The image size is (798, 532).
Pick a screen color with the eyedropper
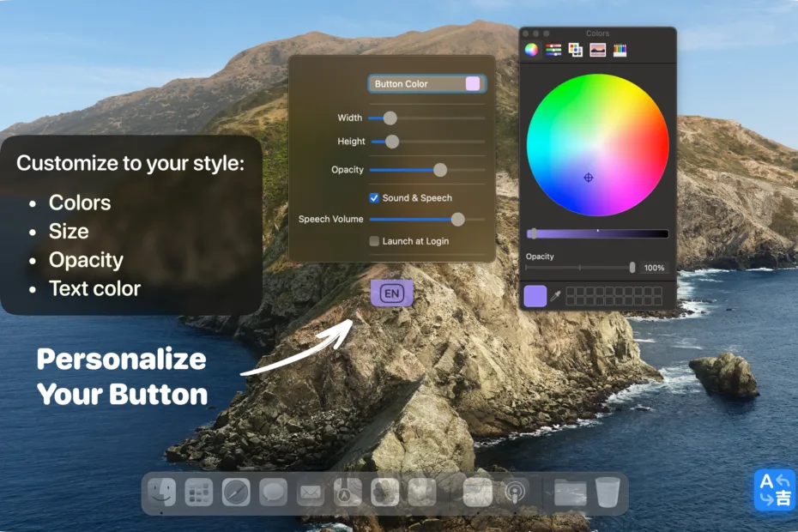[555, 296]
